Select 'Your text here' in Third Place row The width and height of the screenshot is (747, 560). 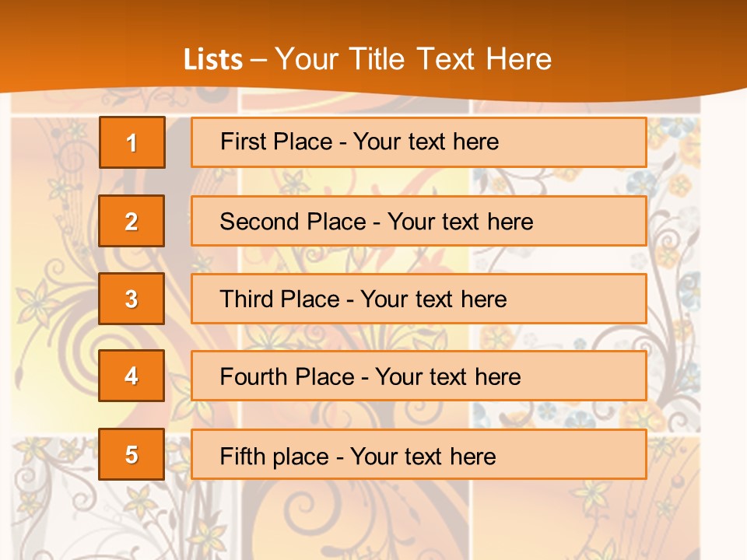[433, 299]
